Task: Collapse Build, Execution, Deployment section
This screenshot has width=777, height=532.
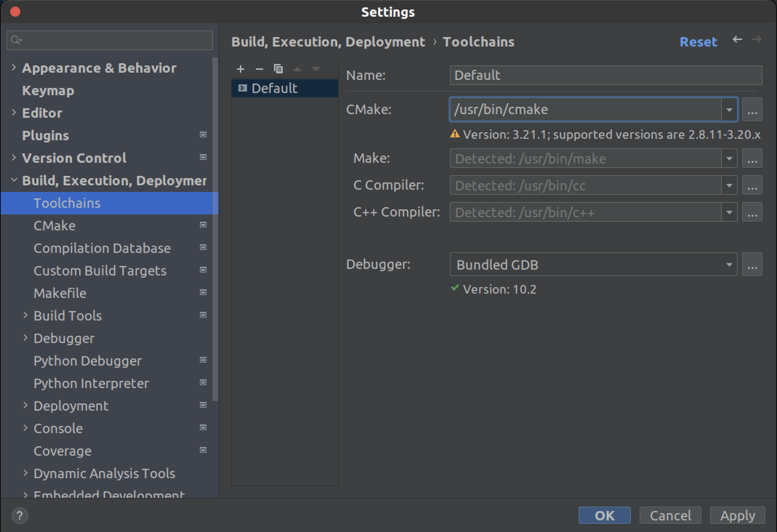Action: tap(14, 180)
